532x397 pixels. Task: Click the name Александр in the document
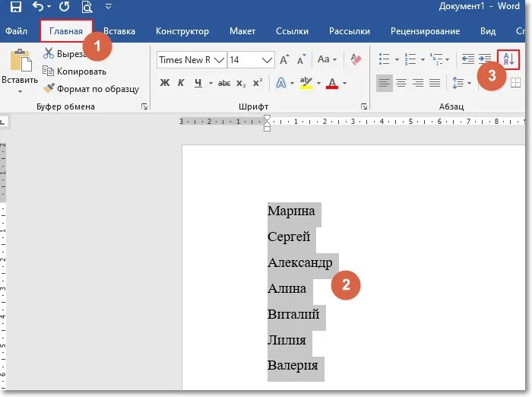pyautogui.click(x=300, y=262)
